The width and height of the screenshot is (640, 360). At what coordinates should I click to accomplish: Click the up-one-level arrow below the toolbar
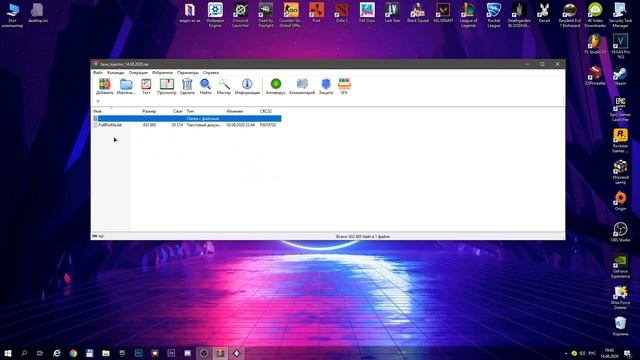point(98,101)
